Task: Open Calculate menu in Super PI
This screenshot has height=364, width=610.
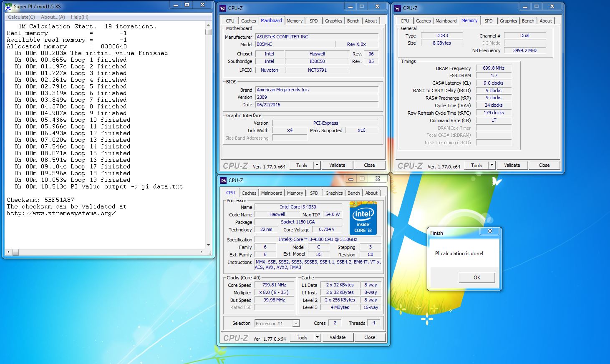Action: pyautogui.click(x=21, y=17)
